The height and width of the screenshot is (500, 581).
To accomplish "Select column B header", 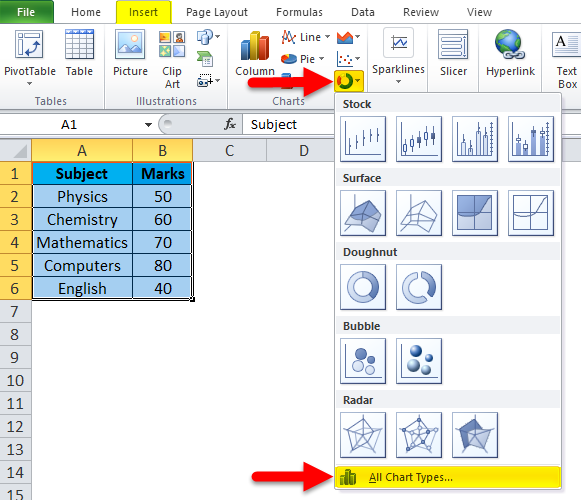I will coord(162,150).
